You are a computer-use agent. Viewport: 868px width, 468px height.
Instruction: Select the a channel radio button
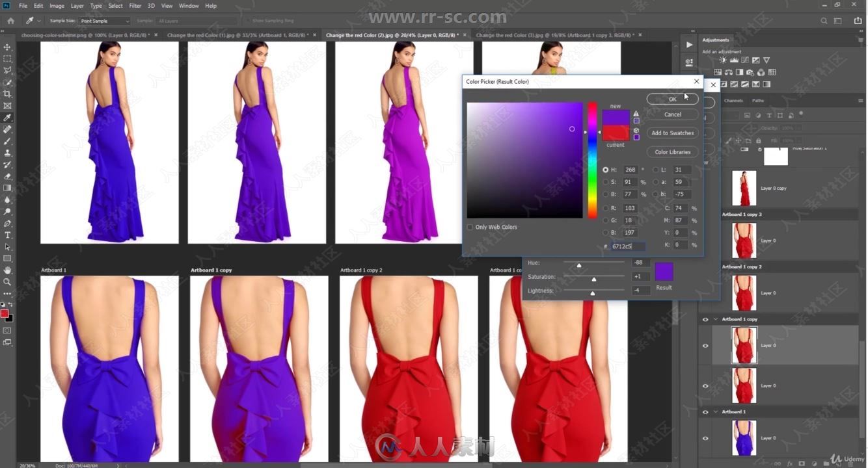655,182
